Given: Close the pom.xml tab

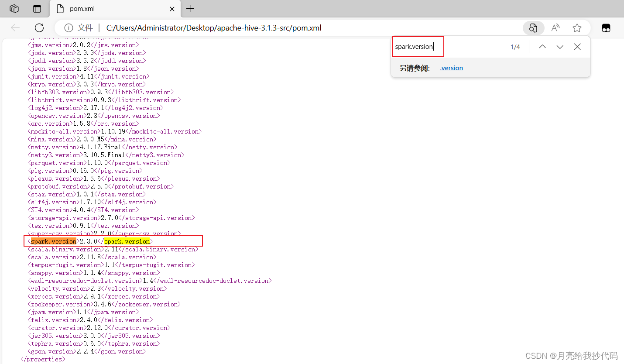Looking at the screenshot, I should 172,9.
